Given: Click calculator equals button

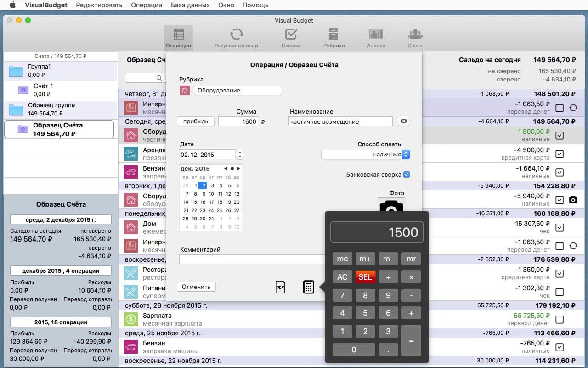Looking at the screenshot, I should point(411,340).
